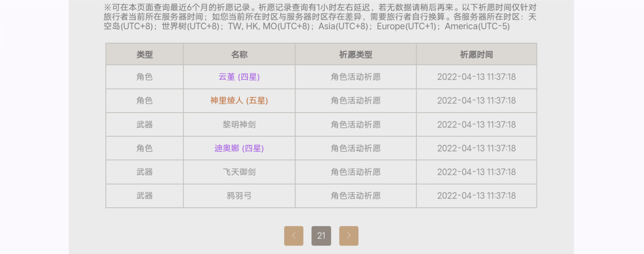The width and height of the screenshot is (644, 254).
Task: Open 云堇 (四星) character link
Action: coord(239,77)
